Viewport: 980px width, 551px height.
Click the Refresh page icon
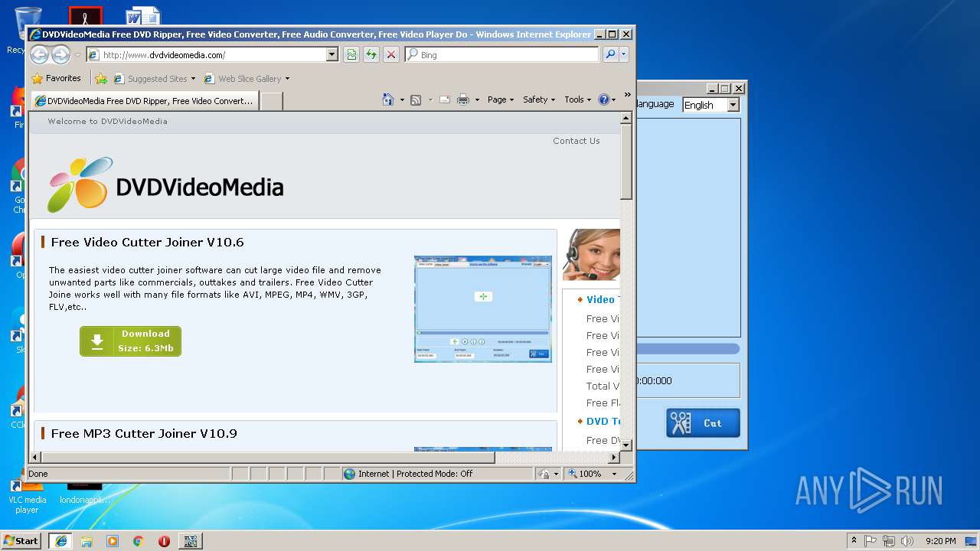(371, 54)
